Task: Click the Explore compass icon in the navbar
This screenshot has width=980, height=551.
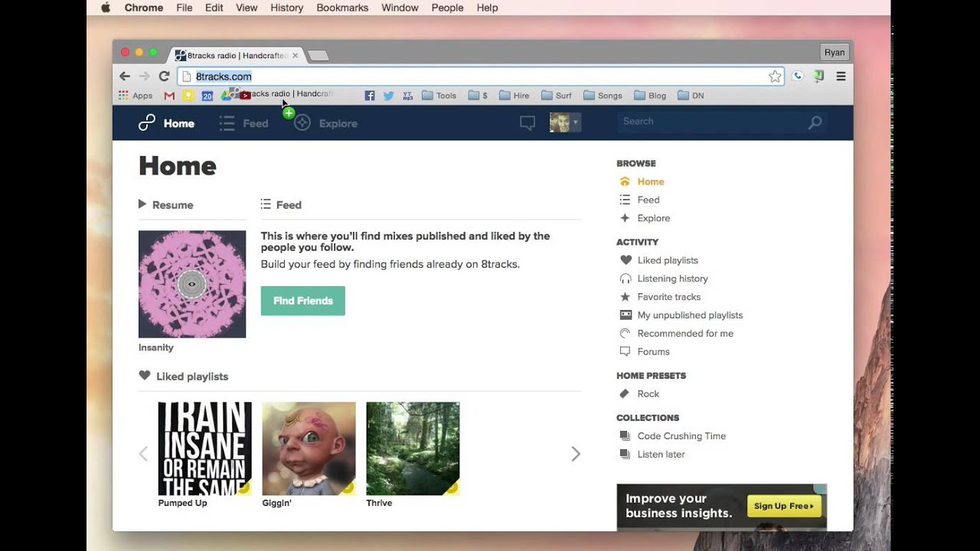Action: (x=302, y=123)
